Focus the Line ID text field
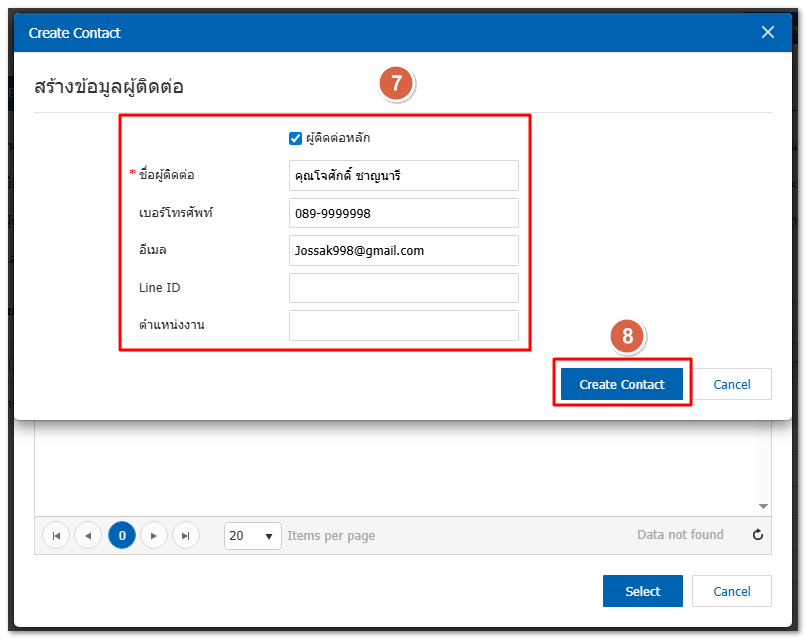Screen dimensions: 806x639 [x=403, y=288]
